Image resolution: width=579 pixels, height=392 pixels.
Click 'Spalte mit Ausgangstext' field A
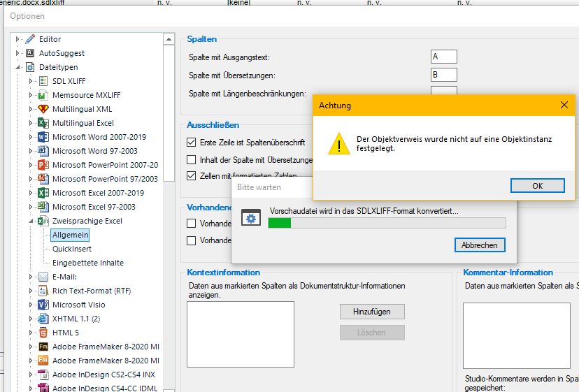click(x=444, y=57)
